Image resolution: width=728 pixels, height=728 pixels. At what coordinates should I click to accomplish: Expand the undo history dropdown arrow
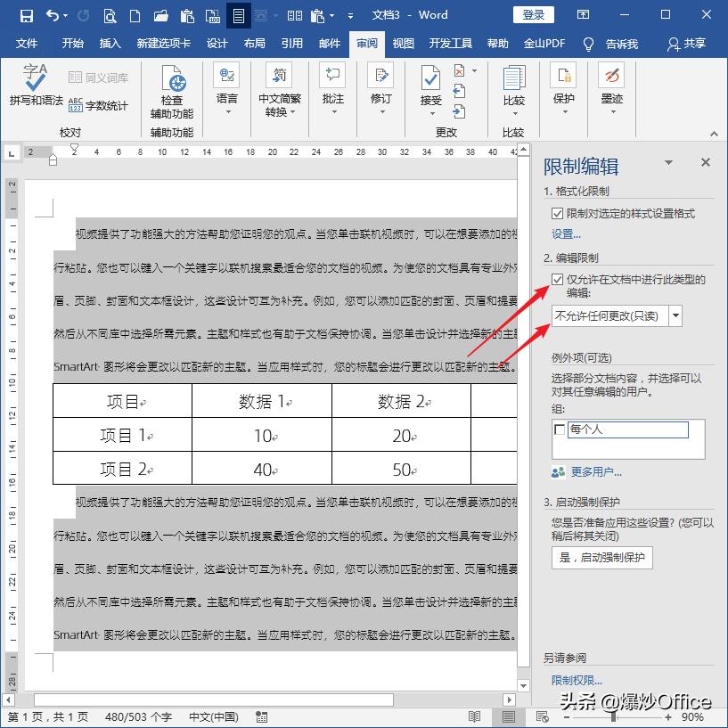(x=67, y=15)
